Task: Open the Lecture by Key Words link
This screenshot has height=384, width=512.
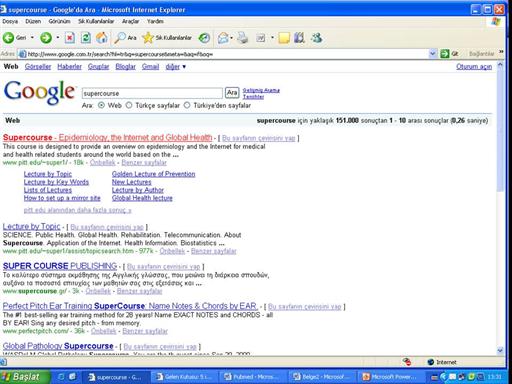Action: [x=56, y=182]
